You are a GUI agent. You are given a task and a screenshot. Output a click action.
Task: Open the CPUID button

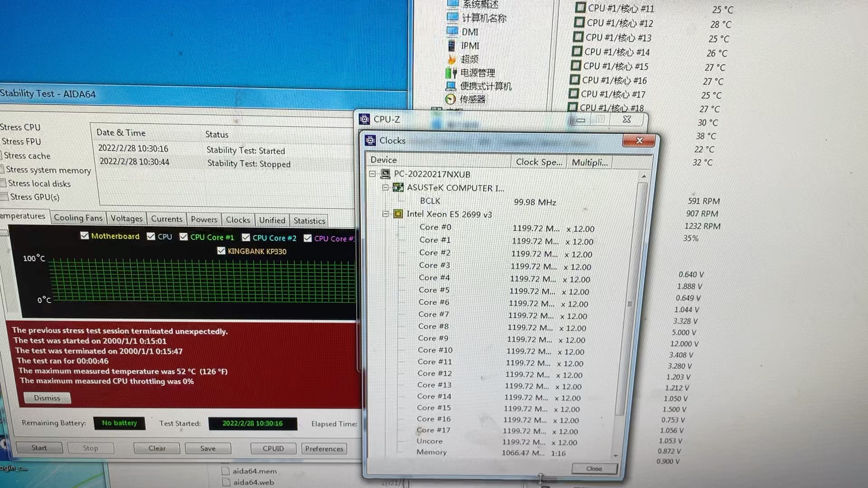click(274, 448)
